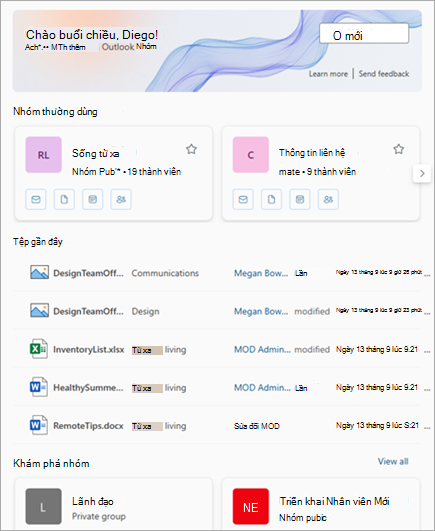
Task: Open email for Thông tin liên hệ group
Action: pos(243,199)
